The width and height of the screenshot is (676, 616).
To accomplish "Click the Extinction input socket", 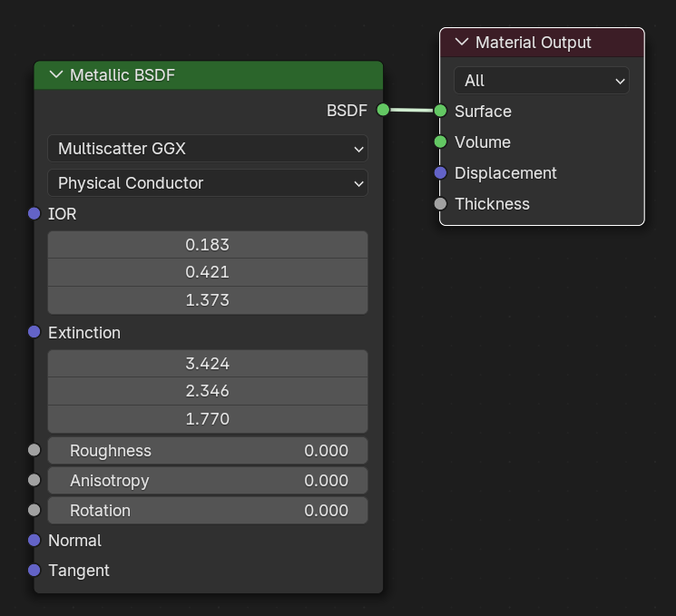I will point(34,332).
